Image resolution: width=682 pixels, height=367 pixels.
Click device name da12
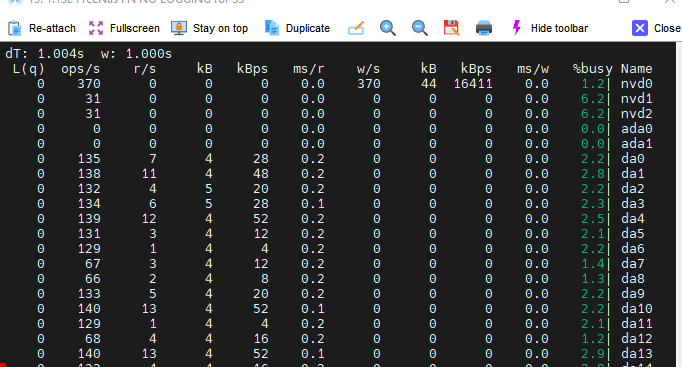636,339
